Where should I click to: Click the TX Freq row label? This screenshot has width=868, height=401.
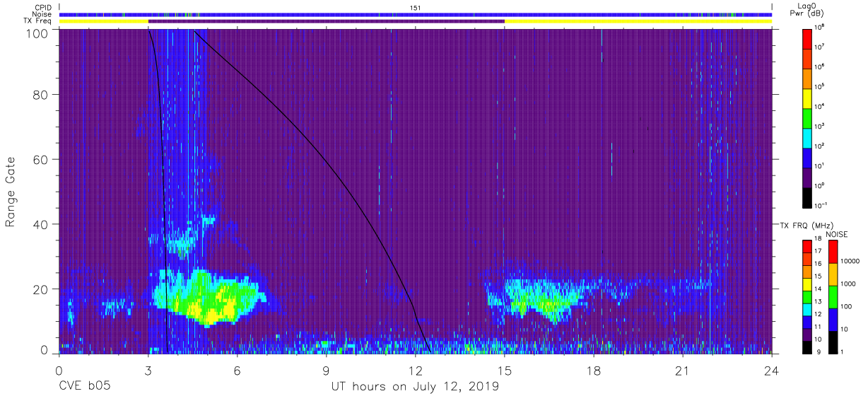click(38, 21)
